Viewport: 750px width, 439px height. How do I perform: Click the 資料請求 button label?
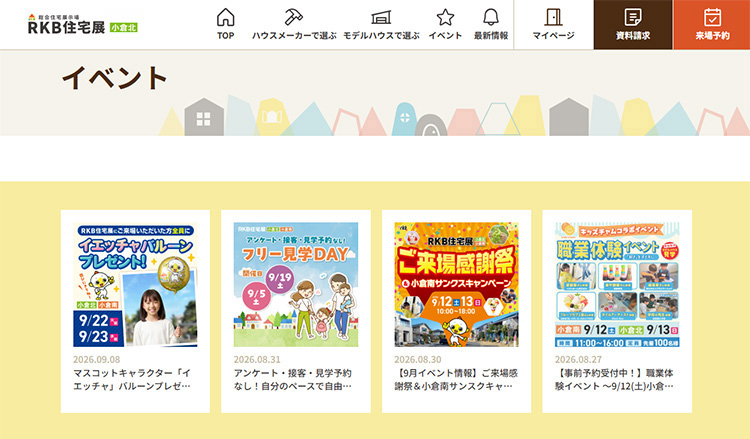[x=633, y=35]
